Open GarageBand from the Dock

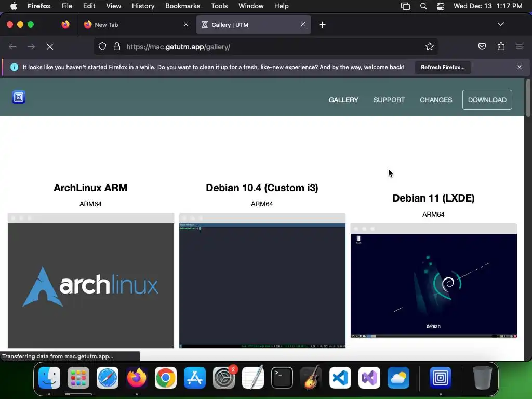click(x=311, y=378)
